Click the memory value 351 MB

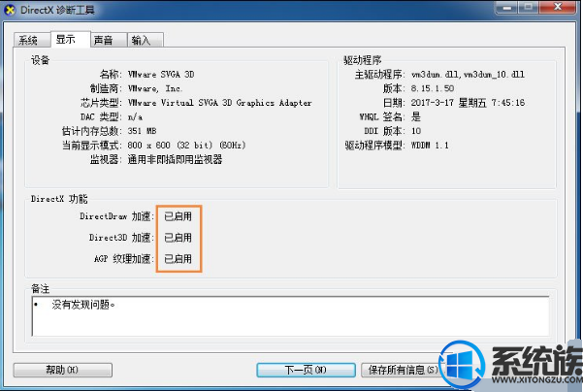click(x=142, y=131)
